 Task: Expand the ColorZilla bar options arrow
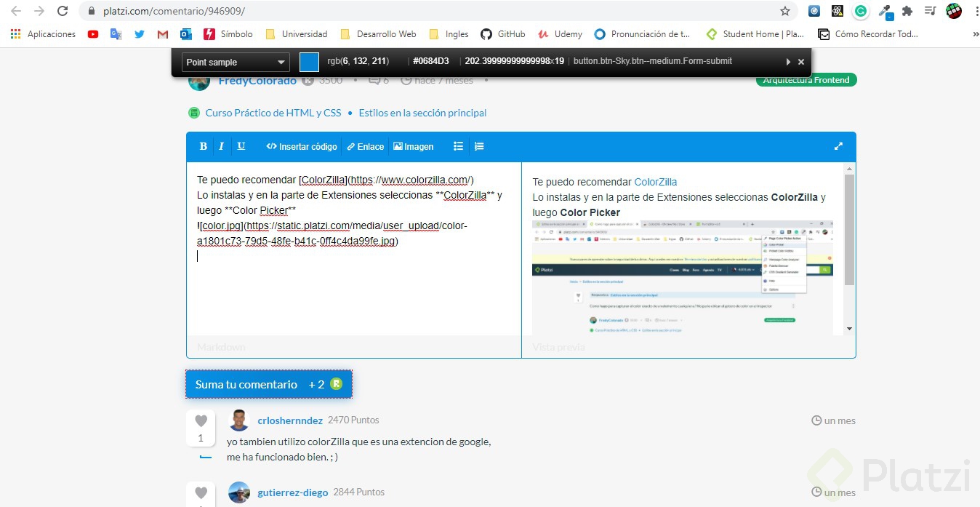click(788, 62)
